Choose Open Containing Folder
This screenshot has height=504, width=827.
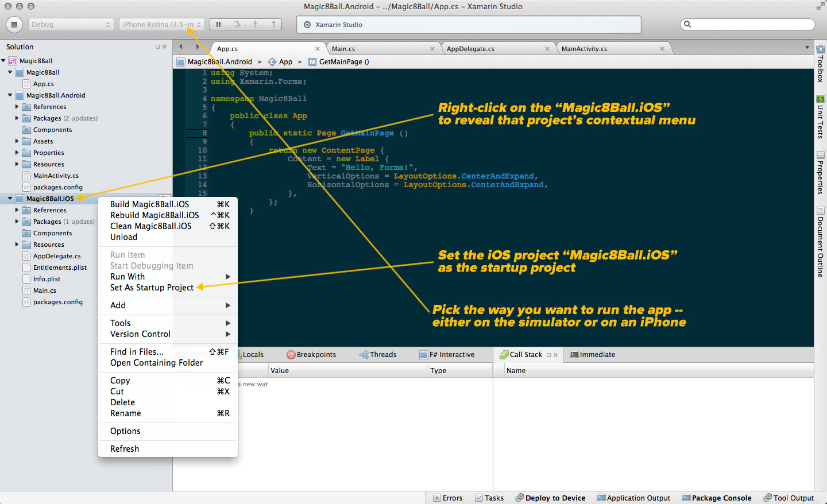[168, 363]
